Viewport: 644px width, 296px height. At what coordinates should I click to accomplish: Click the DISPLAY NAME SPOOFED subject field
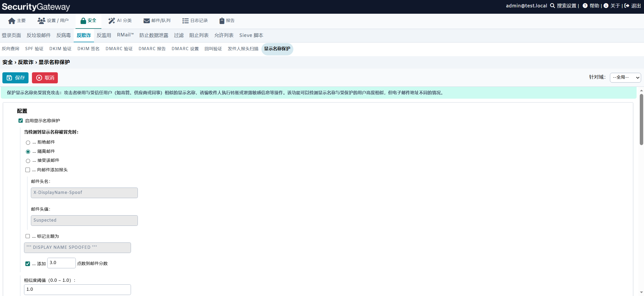pos(77,248)
